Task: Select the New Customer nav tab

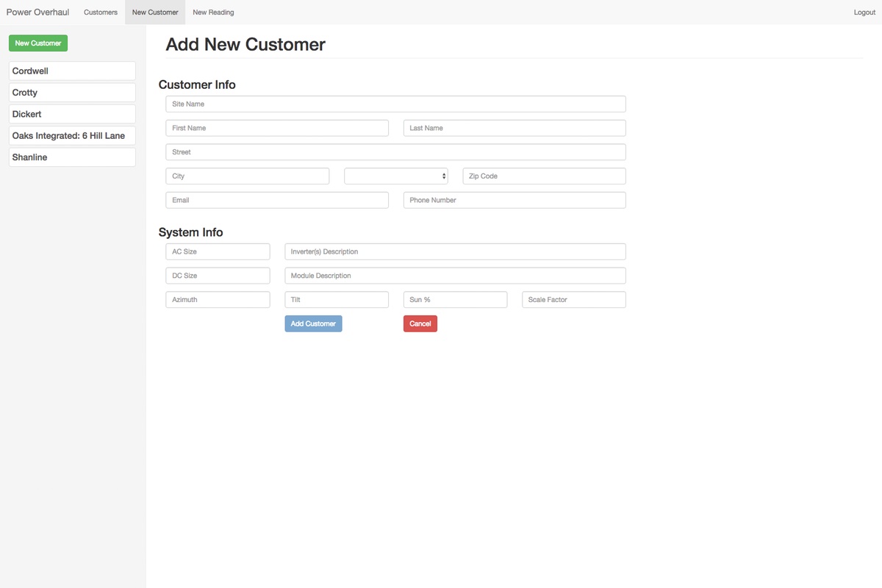Action: tap(155, 12)
